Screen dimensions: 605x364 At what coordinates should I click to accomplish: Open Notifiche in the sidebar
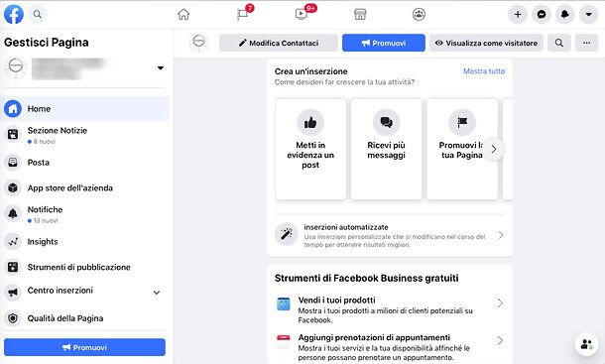tap(86, 214)
